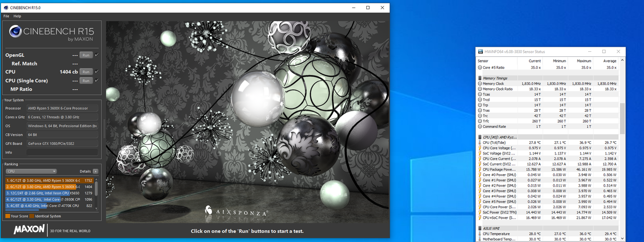The image size is (644, 242).
Task: Click the Trp timing icon
Action: pyautogui.click(x=479, y=105)
